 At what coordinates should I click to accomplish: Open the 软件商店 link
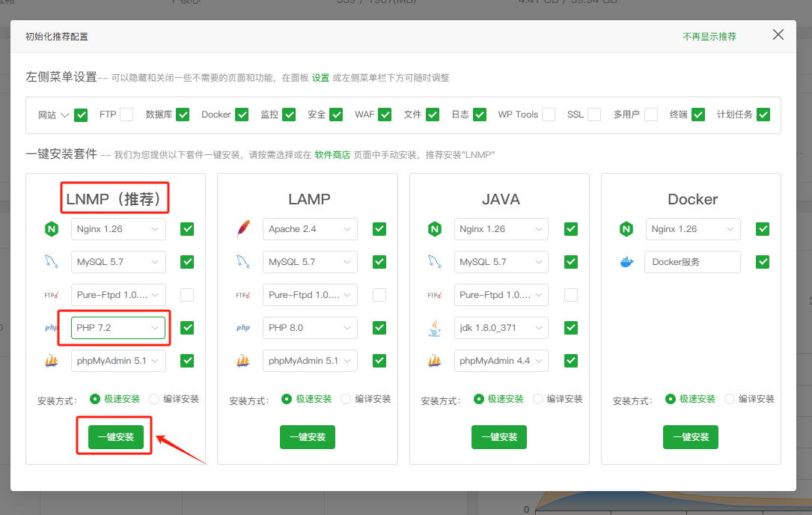(332, 154)
